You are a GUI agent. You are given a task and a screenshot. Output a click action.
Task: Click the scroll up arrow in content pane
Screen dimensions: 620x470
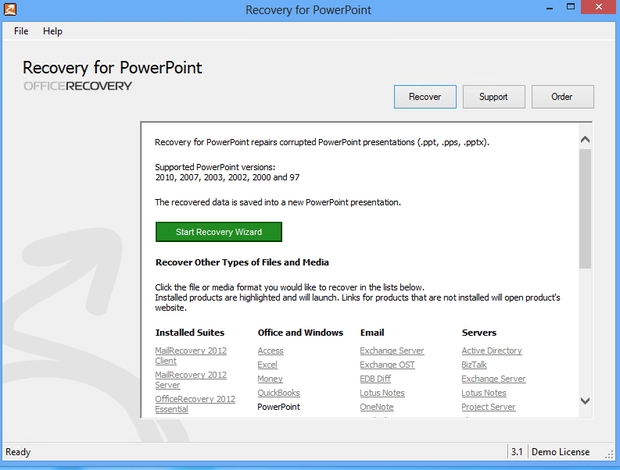tap(585, 139)
